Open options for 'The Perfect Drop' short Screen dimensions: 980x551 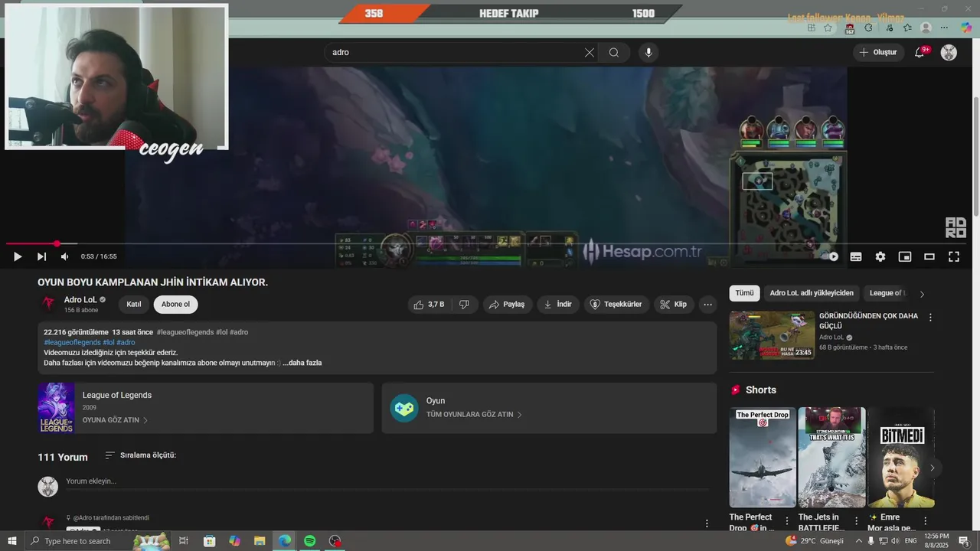coord(786,521)
